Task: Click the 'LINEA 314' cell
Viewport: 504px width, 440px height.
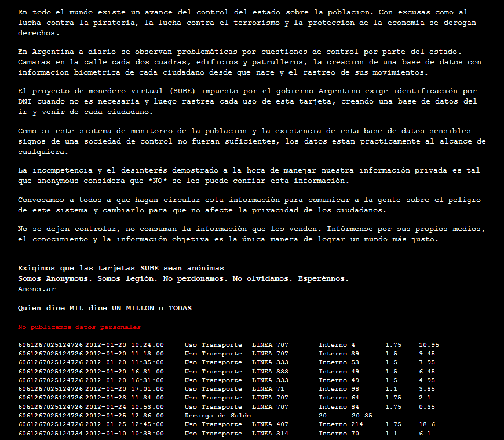Action: (x=270, y=434)
